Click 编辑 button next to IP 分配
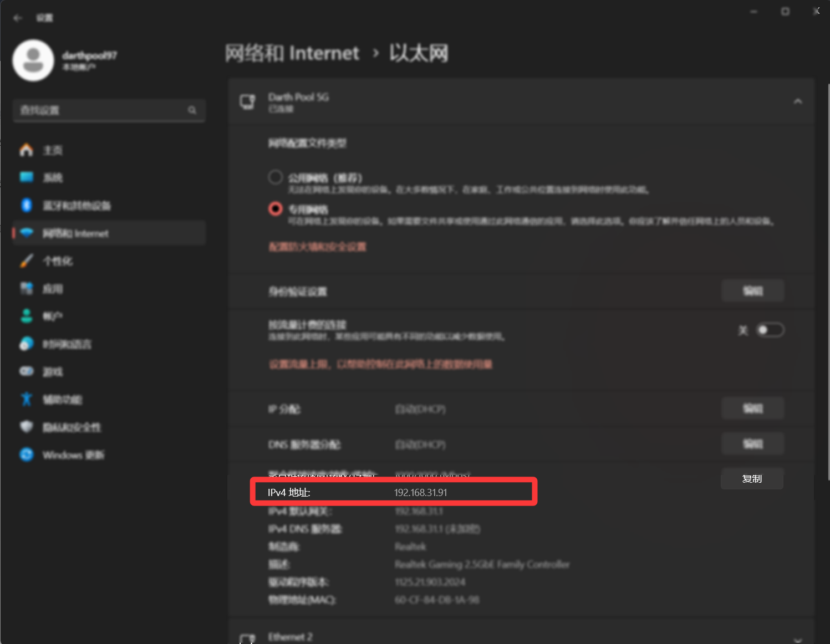This screenshot has width=830, height=644. tap(752, 408)
